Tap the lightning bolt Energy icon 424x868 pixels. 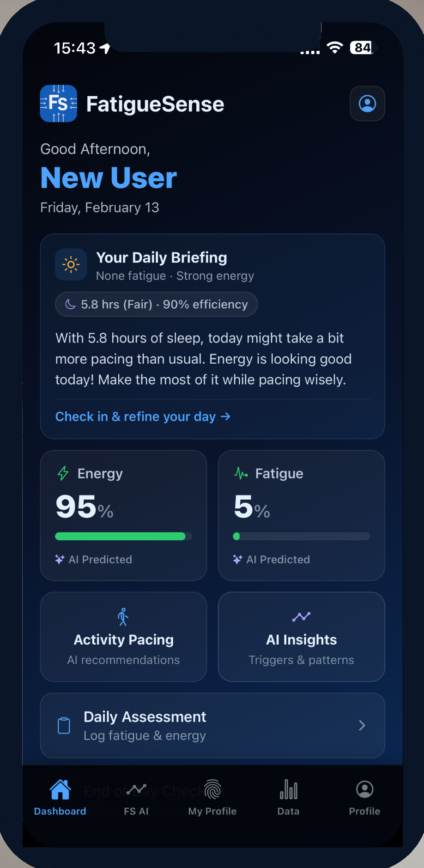[63, 473]
